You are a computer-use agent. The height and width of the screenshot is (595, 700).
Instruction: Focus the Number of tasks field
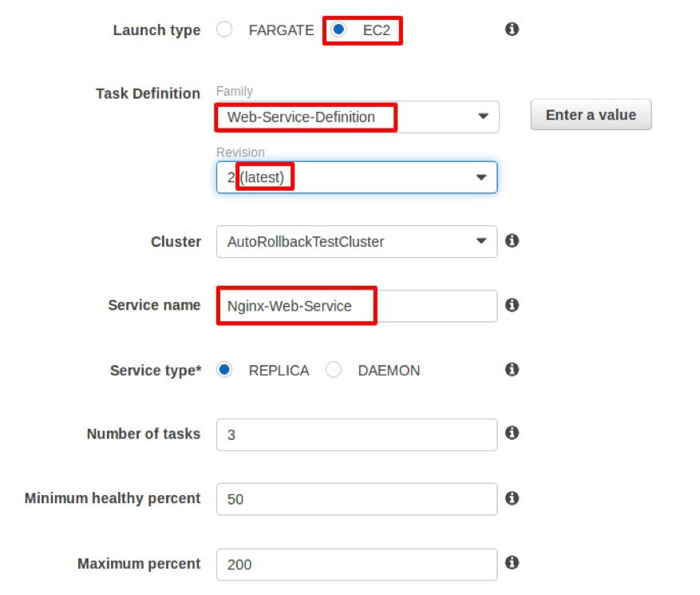coord(357,434)
